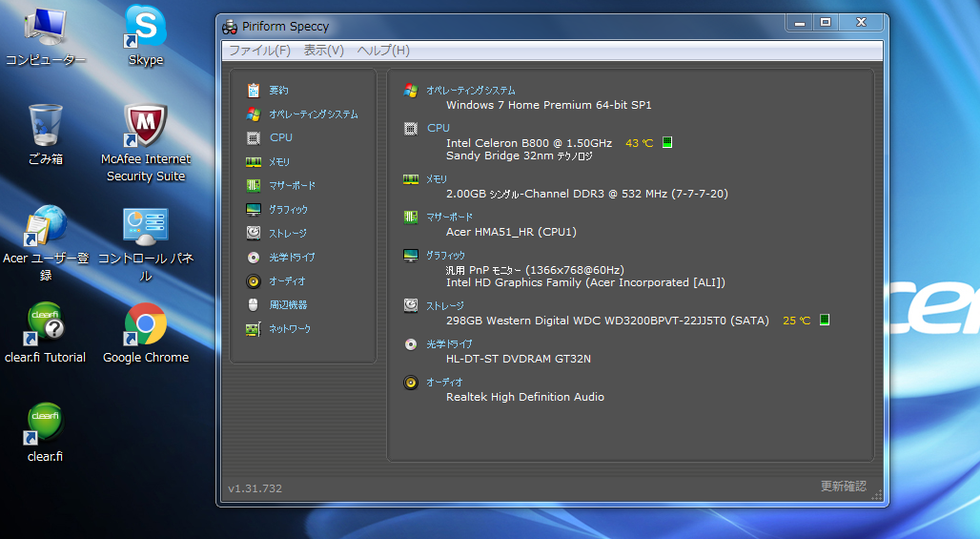This screenshot has height=539, width=980.
Task: Select CPU in the sidebar
Action: click(x=281, y=137)
